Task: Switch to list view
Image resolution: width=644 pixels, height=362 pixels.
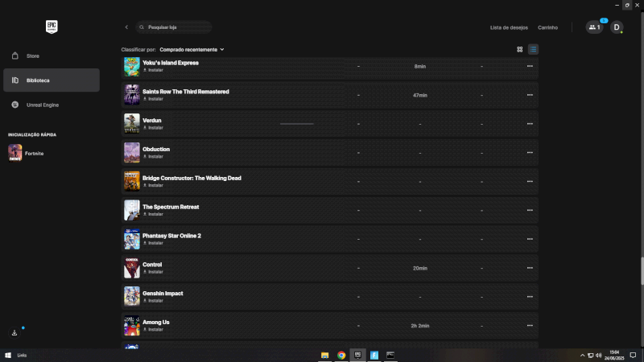Action: (x=533, y=49)
